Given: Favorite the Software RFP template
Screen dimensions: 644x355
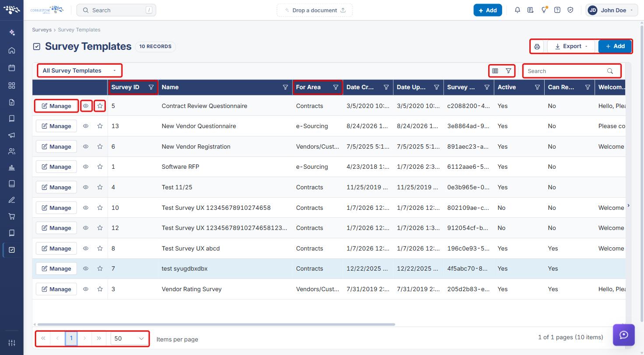Looking at the screenshot, I should (x=100, y=167).
